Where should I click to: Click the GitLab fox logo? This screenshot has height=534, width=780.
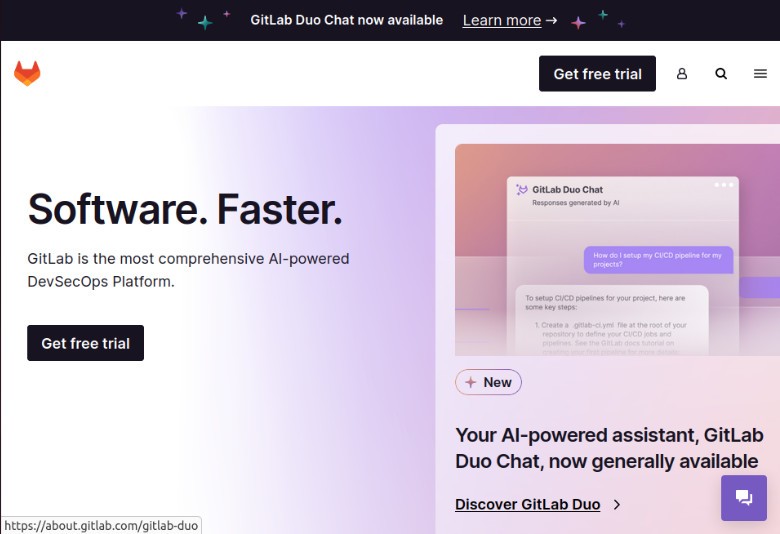point(27,73)
